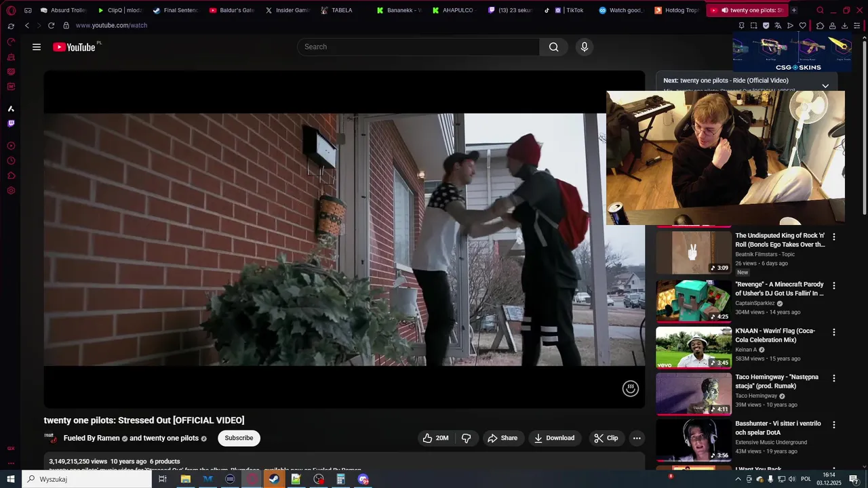Open K'NAAN Wavin' Flag video title
This screenshot has height=488, width=868.
click(775, 335)
